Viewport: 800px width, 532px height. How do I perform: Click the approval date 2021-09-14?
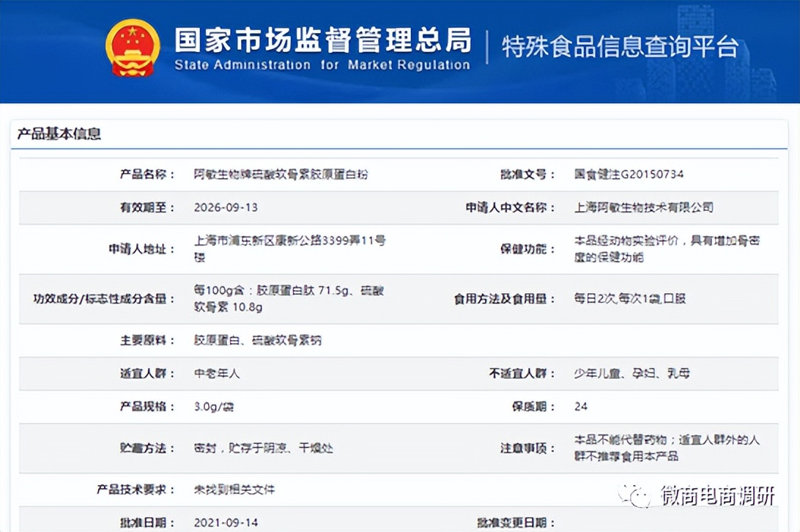[x=226, y=523]
